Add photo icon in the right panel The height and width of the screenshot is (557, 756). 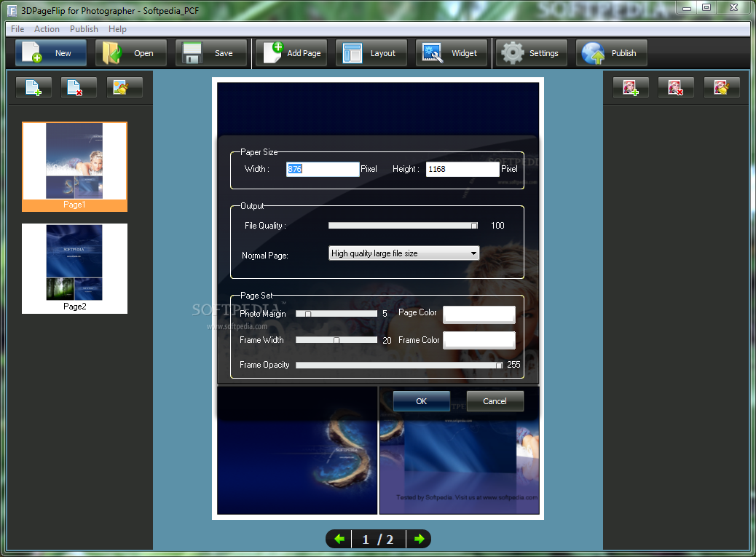coord(631,87)
